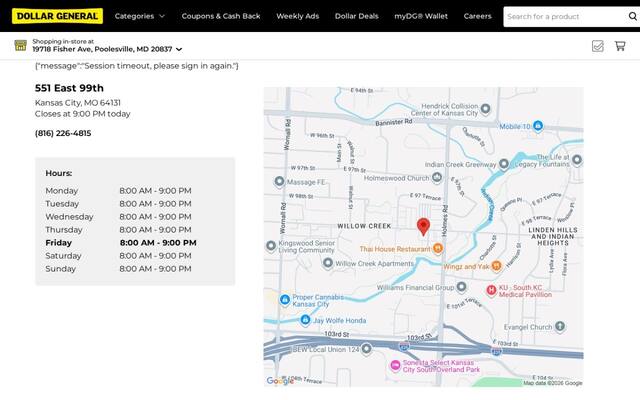Screen dimensions: 640x400
Task: Click the WILLOW CREEK neighborhood label on map
Action: pyautogui.click(x=364, y=226)
